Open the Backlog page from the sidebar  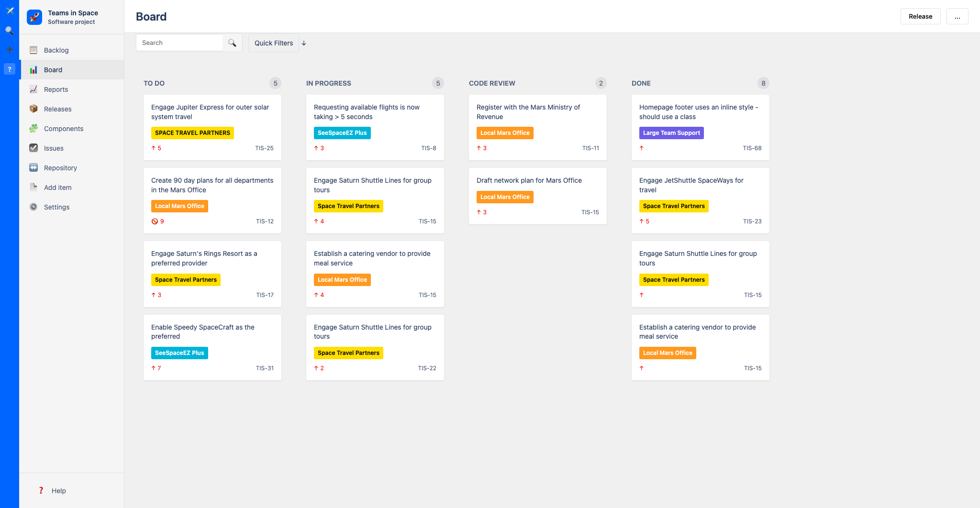pos(56,50)
